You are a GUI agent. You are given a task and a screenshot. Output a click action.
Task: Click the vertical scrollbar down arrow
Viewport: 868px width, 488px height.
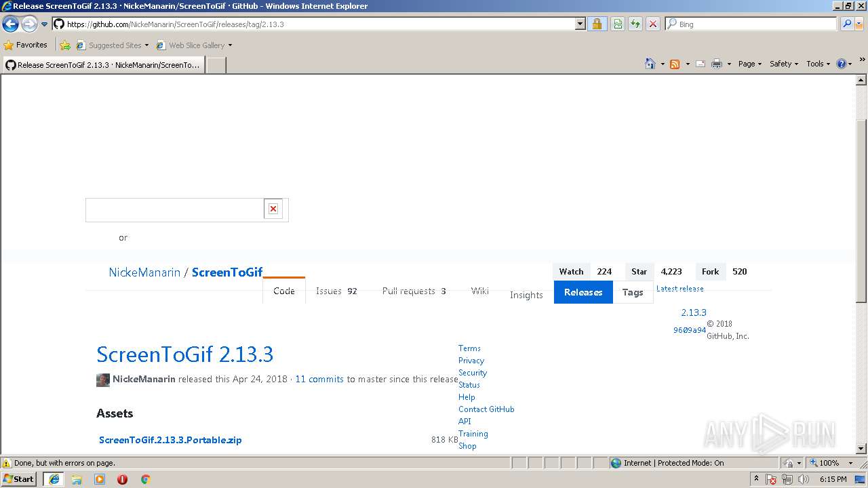(x=861, y=448)
